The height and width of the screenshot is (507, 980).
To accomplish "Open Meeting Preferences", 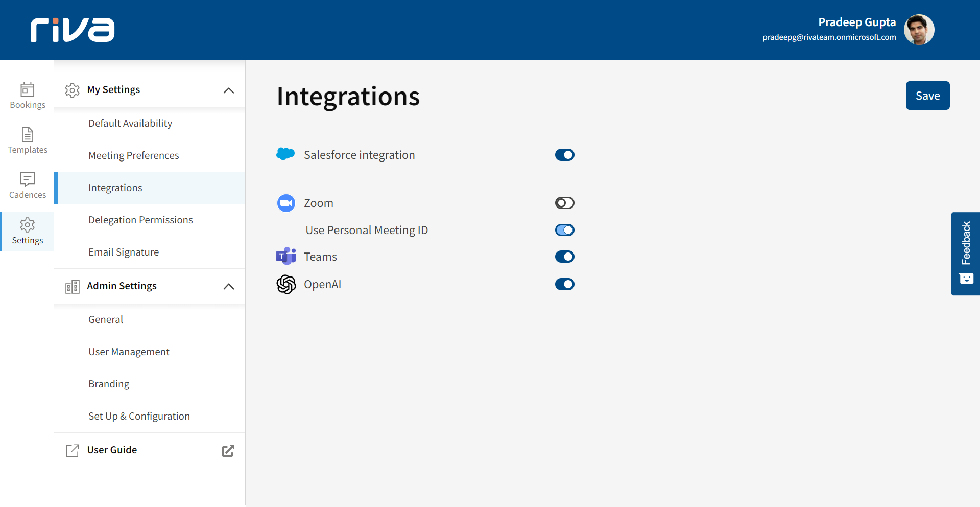I will [150, 155].
